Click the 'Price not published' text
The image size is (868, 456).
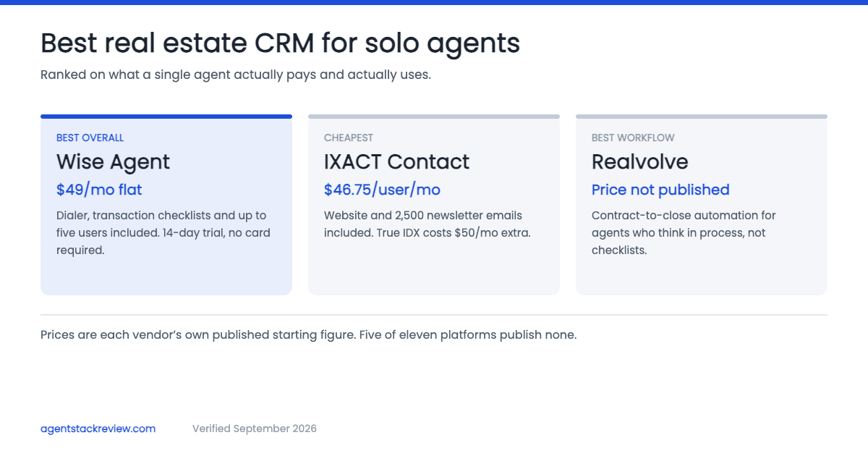[660, 190]
